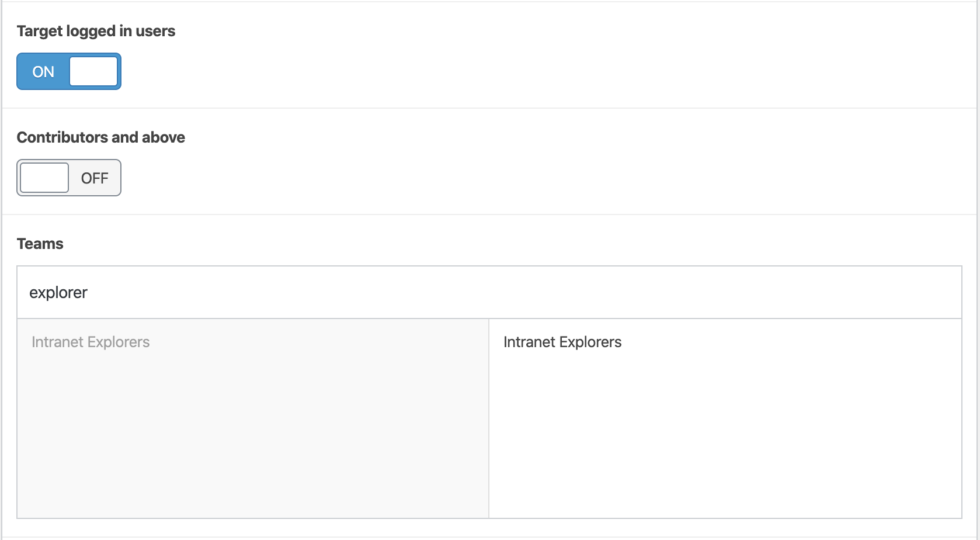Image resolution: width=980 pixels, height=540 pixels.
Task: Click white handle of the ON toggle
Action: point(93,71)
